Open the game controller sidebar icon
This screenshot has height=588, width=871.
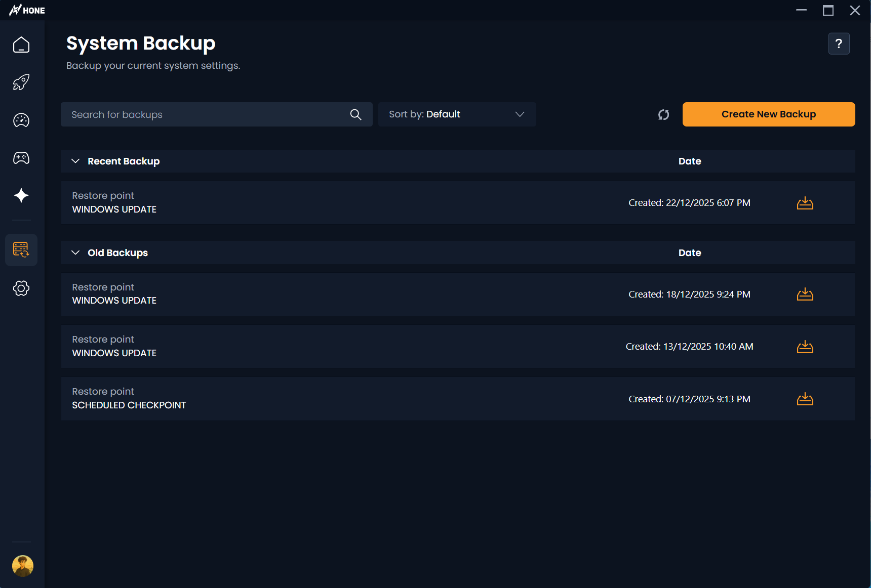coord(21,158)
